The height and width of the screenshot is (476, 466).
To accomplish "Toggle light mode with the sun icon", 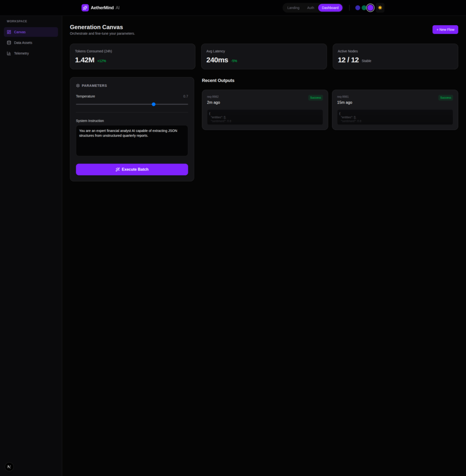I will click(x=380, y=7).
